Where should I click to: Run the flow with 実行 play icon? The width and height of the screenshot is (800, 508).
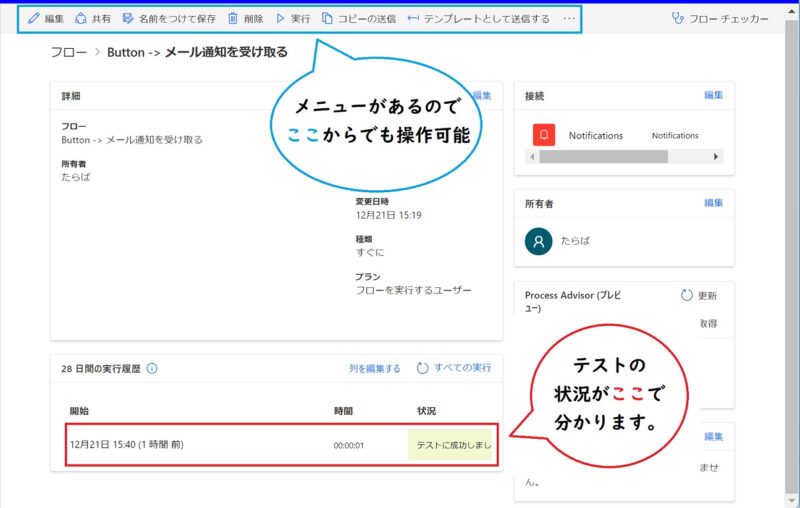(x=281, y=18)
